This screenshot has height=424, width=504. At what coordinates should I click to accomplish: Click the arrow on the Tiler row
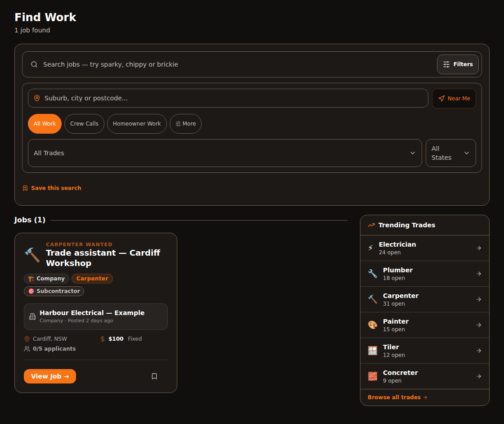click(479, 351)
